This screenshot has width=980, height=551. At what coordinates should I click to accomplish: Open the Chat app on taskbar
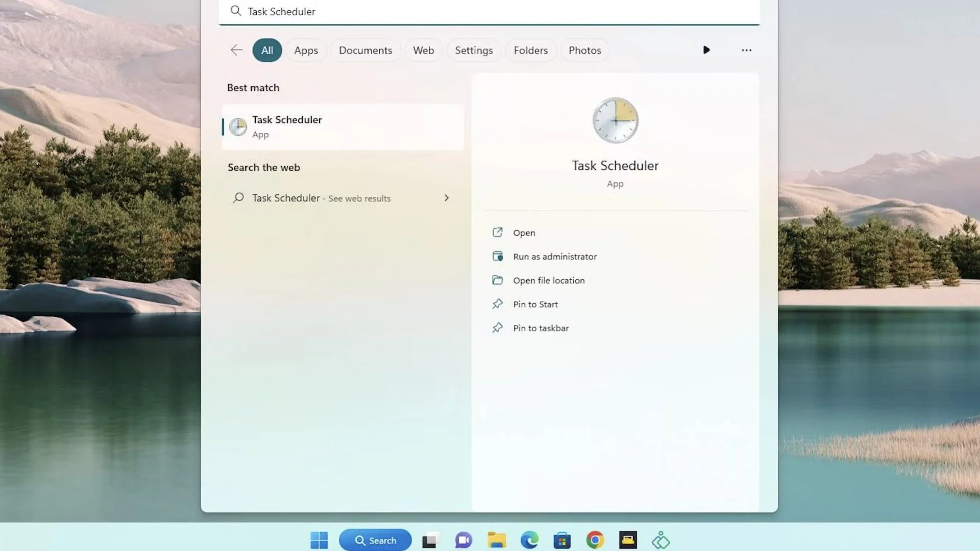(x=463, y=540)
